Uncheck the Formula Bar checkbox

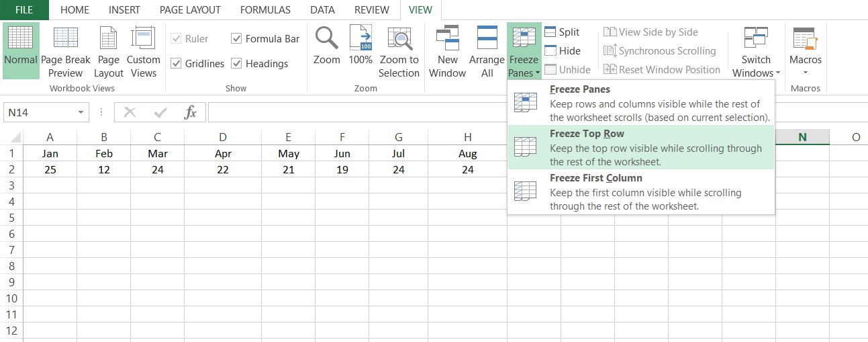coord(236,39)
